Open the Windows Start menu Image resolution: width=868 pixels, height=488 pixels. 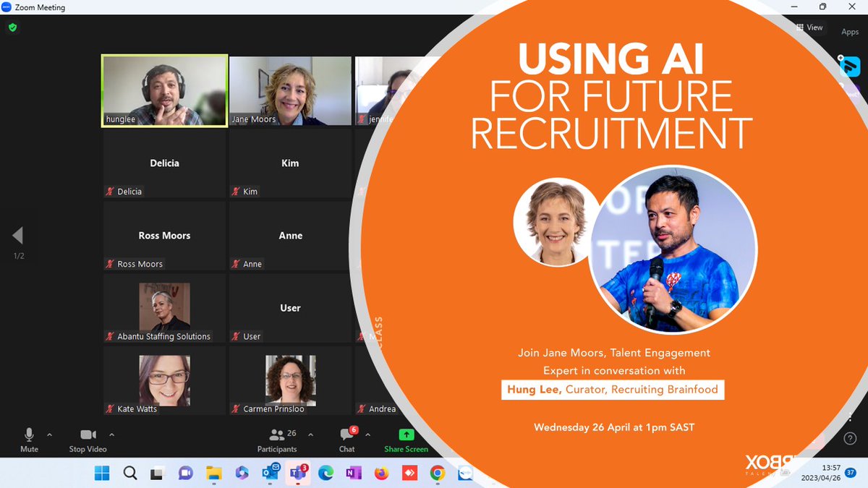pyautogui.click(x=102, y=473)
